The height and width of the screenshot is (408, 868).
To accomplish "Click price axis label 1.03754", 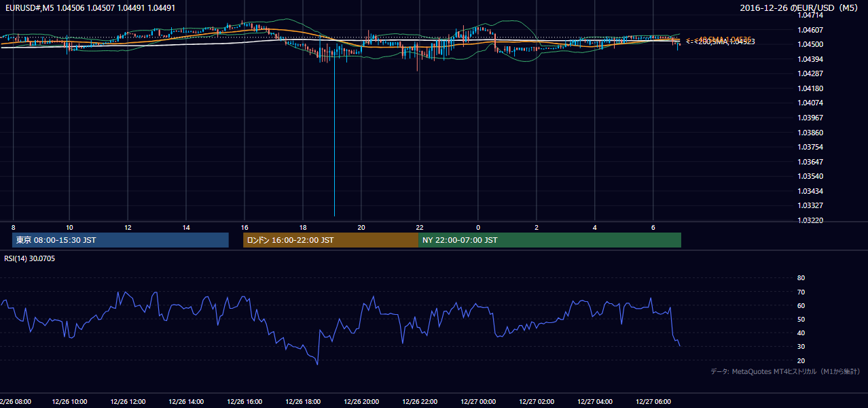I will (x=810, y=147).
